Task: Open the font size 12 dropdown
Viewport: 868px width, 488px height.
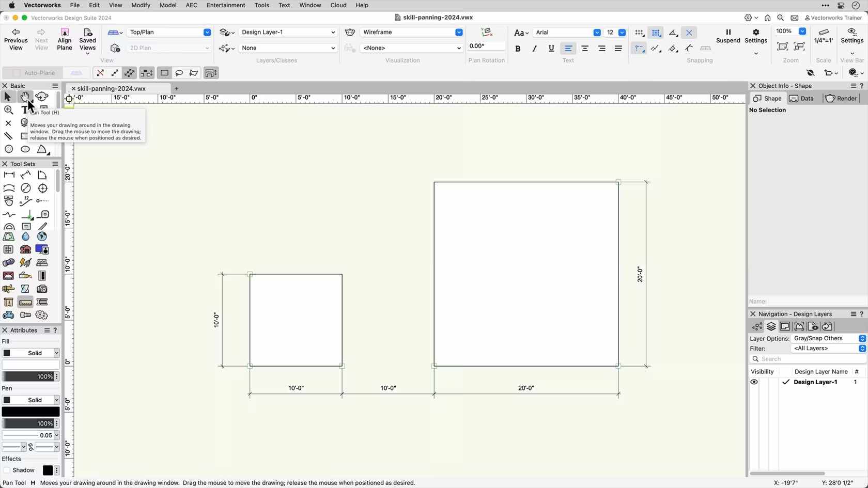Action: [x=615, y=33]
